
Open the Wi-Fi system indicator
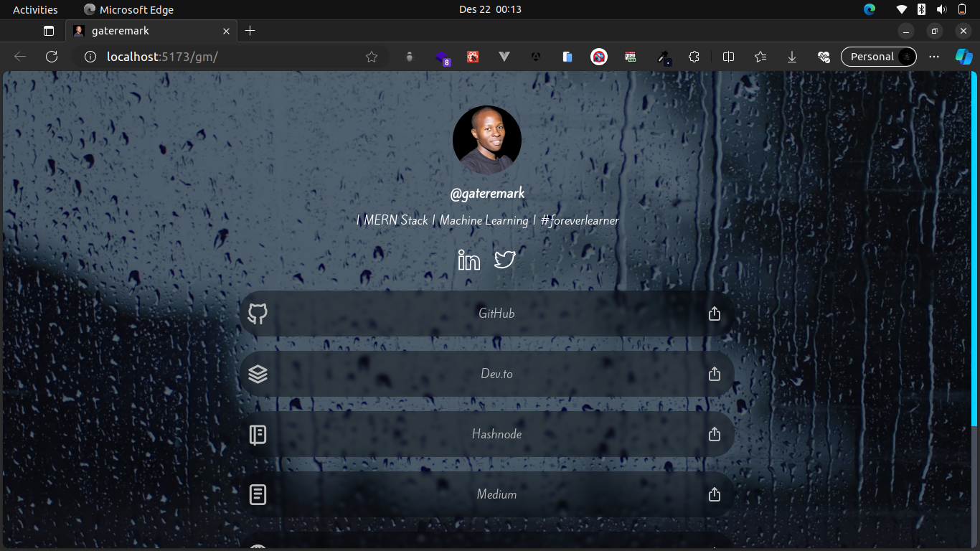tap(903, 9)
